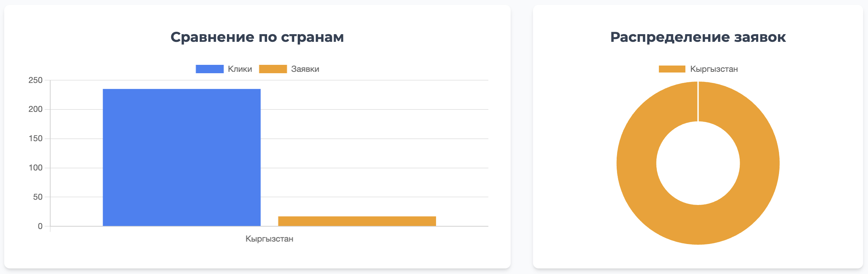Click the blue Клики legend swatch

(210, 69)
